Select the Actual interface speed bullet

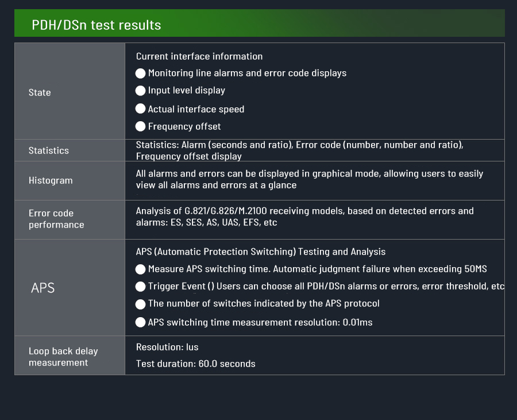(x=141, y=109)
